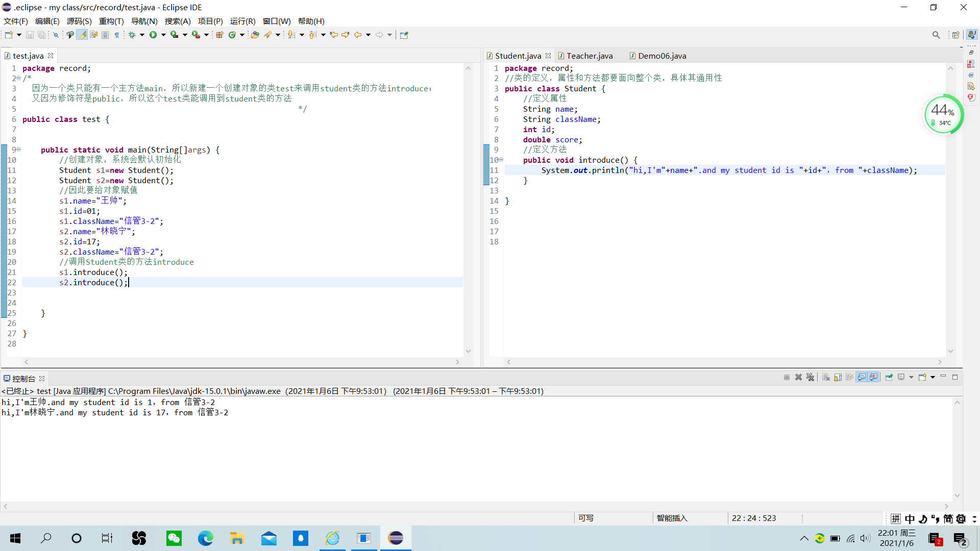Click the New Java Class icon
The width and height of the screenshot is (980, 551).
pos(232,35)
